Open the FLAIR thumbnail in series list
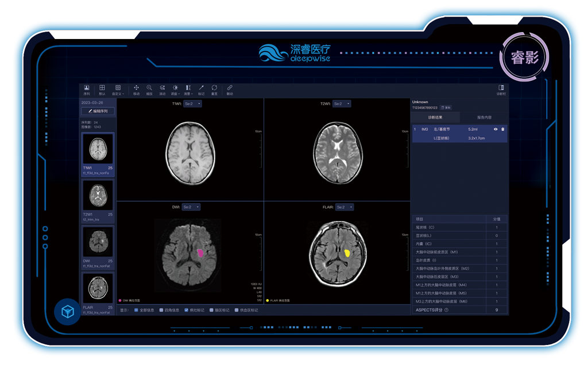Screen dimensions: 588x384 [98, 294]
